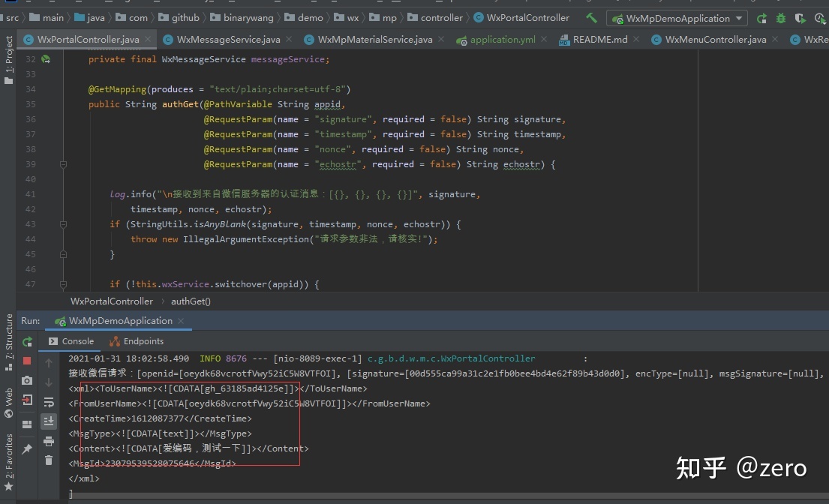Close the WxPortalController.java tab
This screenshot has width=829, height=504.
coord(148,39)
